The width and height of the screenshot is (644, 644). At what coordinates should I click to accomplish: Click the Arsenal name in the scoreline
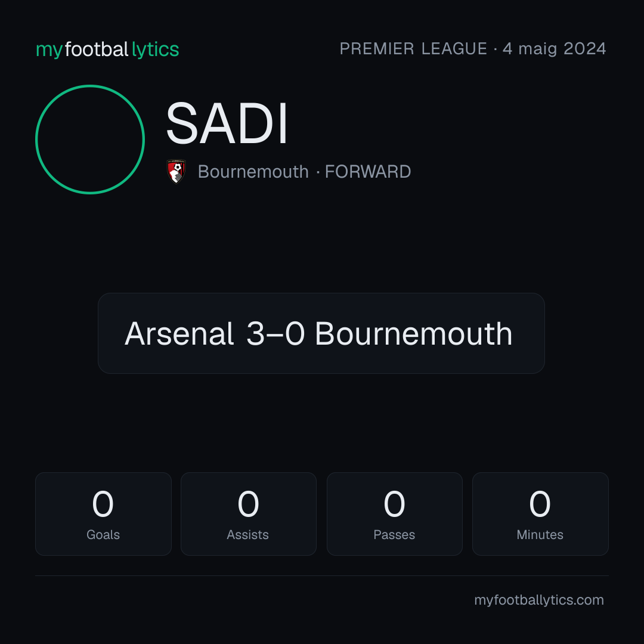pyautogui.click(x=179, y=333)
